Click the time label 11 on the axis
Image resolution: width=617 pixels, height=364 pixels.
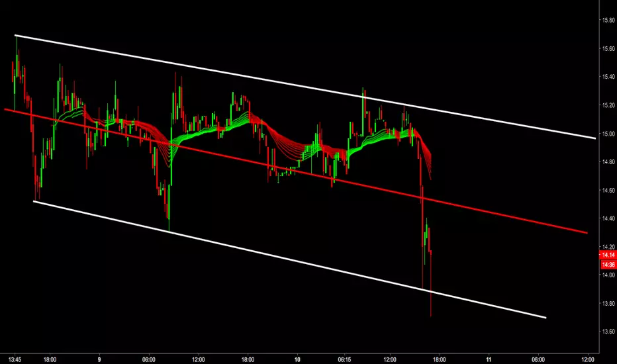click(x=489, y=359)
